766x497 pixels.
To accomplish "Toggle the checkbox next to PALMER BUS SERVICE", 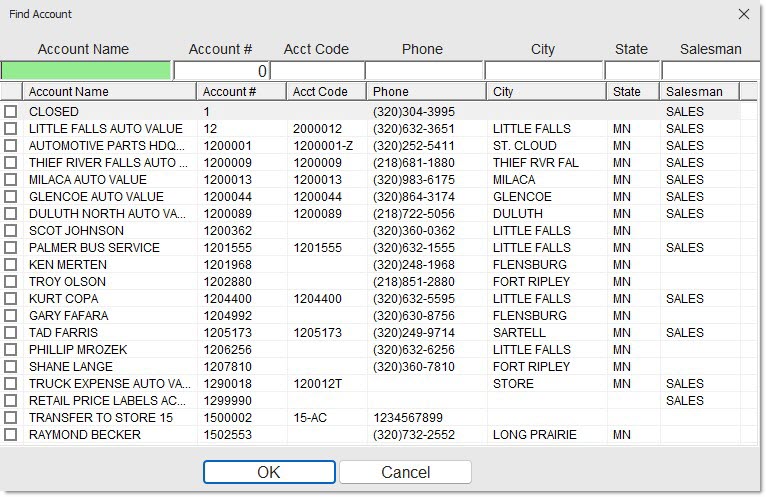I will point(11,248).
